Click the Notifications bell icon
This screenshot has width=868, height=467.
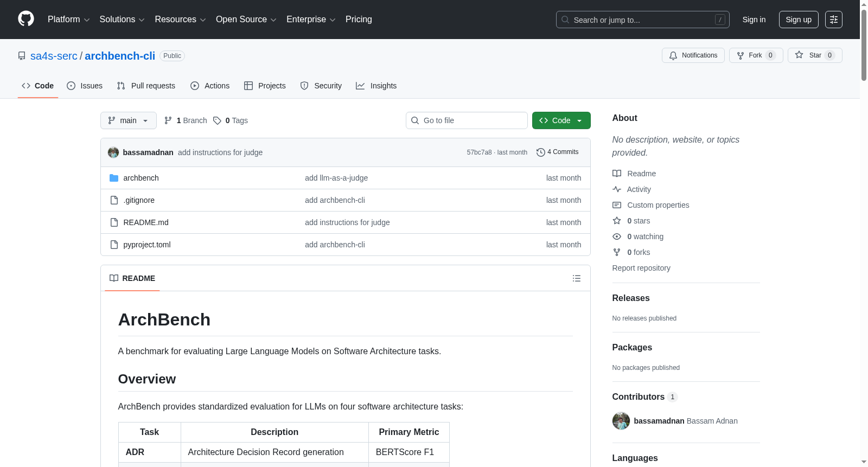click(x=673, y=55)
